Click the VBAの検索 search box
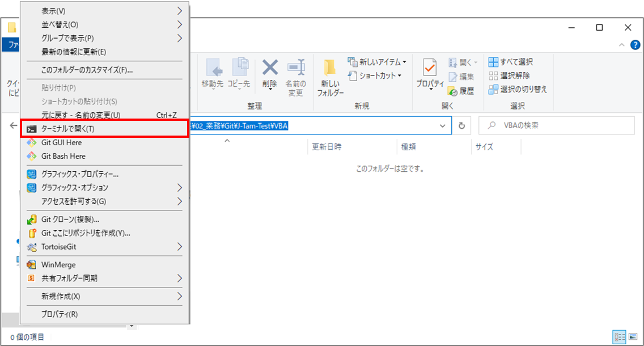The height and width of the screenshot is (346, 644). pos(557,125)
